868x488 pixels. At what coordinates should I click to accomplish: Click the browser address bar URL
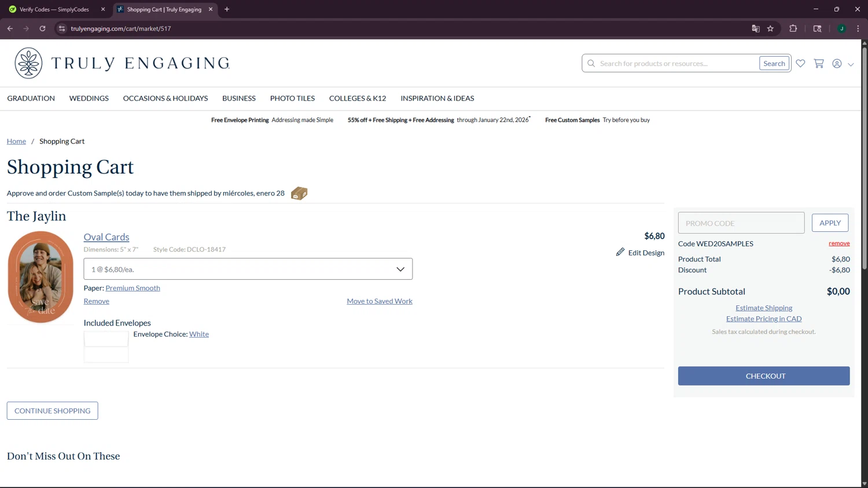point(121,28)
